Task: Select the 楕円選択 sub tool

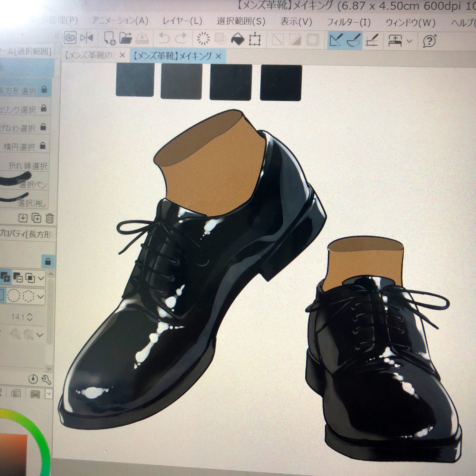Action: click(25, 147)
